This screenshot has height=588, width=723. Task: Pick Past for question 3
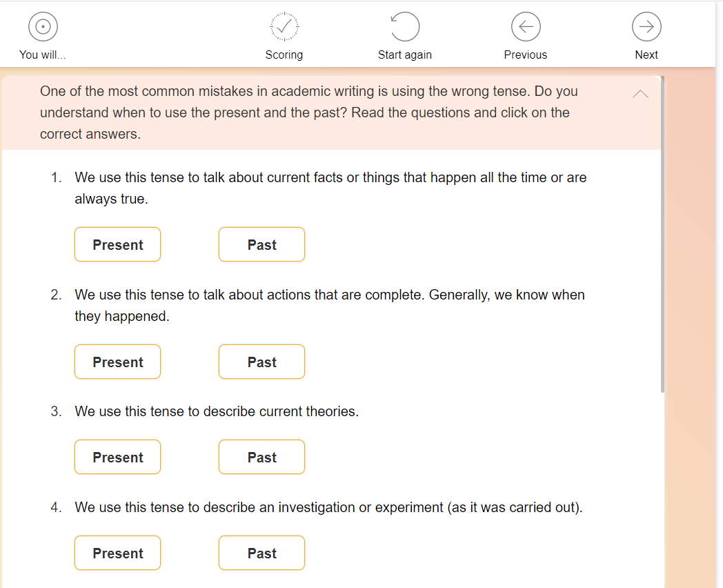point(261,458)
